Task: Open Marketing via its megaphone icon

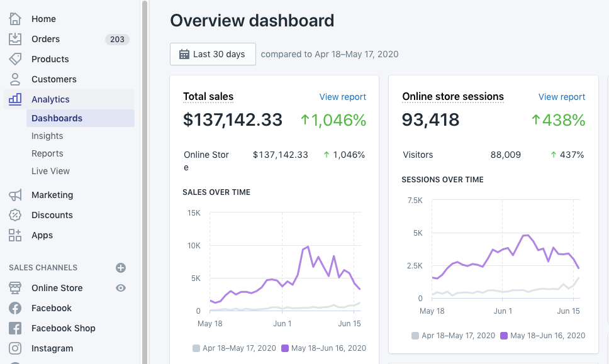Action: (15, 194)
